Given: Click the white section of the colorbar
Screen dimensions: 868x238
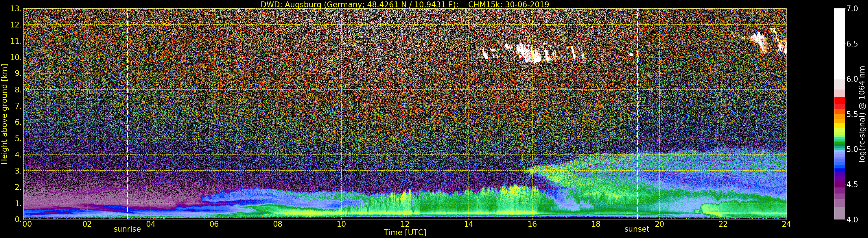Looking at the screenshot, I should 839,44.
